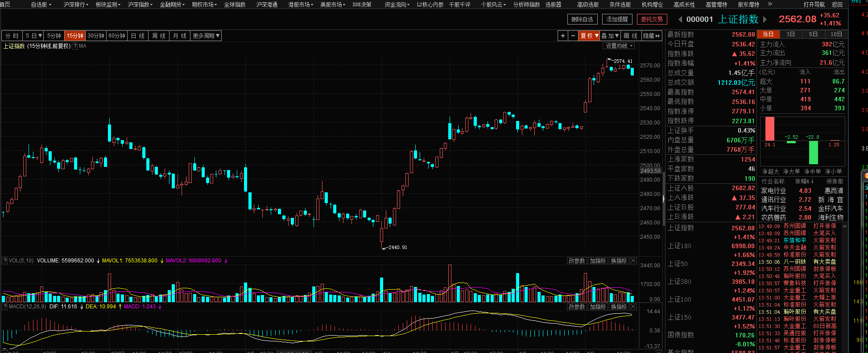Open the help question mark of the MACD indicator
The height and width of the screenshot is (353, 868).
click(x=5, y=307)
